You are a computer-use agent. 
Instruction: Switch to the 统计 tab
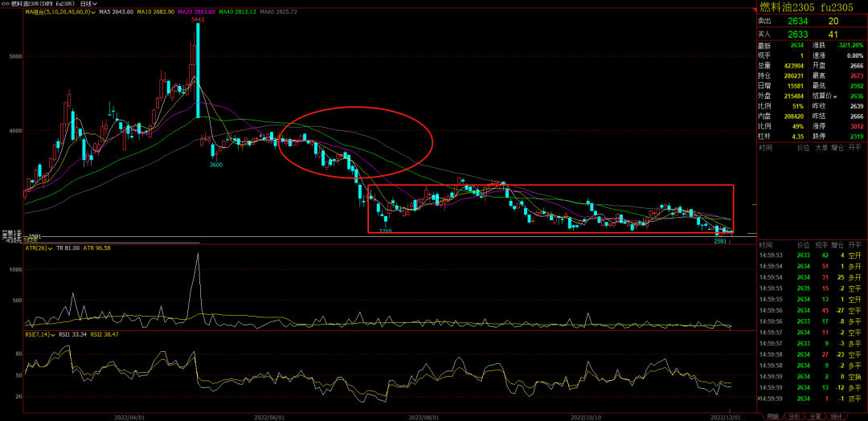837,416
